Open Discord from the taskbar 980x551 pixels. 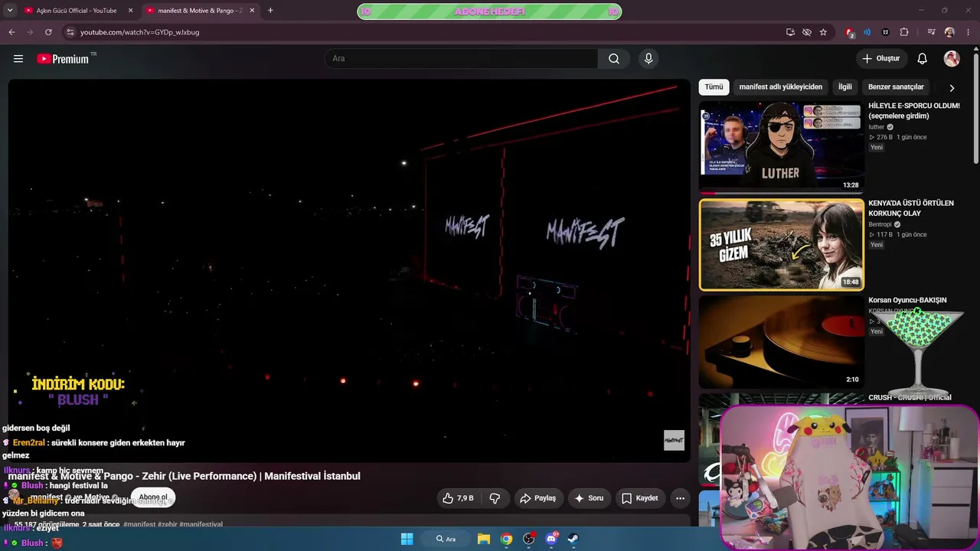tap(551, 539)
